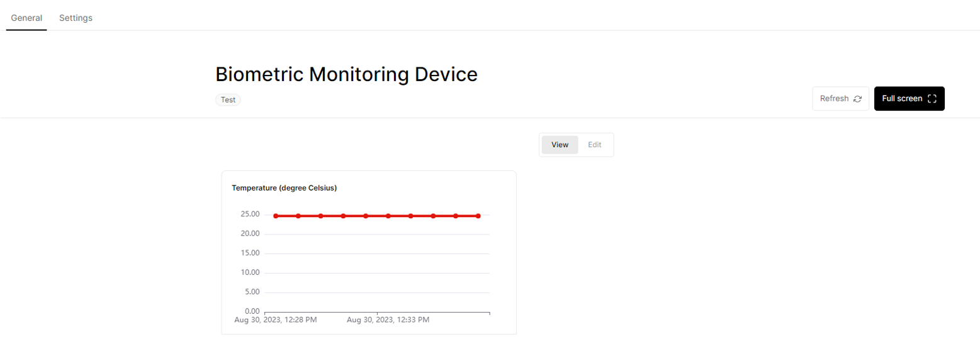Image resolution: width=980 pixels, height=344 pixels.
Task: Click the 15.00 gridline label
Action: tap(250, 253)
